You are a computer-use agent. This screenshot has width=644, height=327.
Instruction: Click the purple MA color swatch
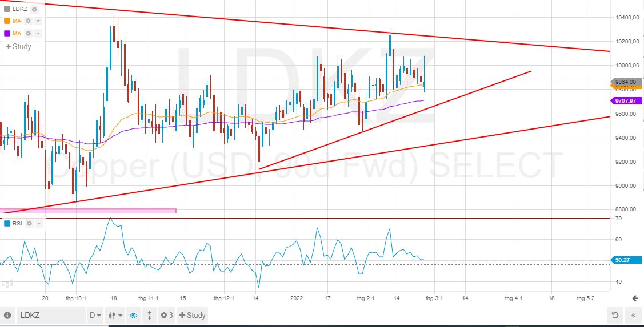[x=7, y=33]
